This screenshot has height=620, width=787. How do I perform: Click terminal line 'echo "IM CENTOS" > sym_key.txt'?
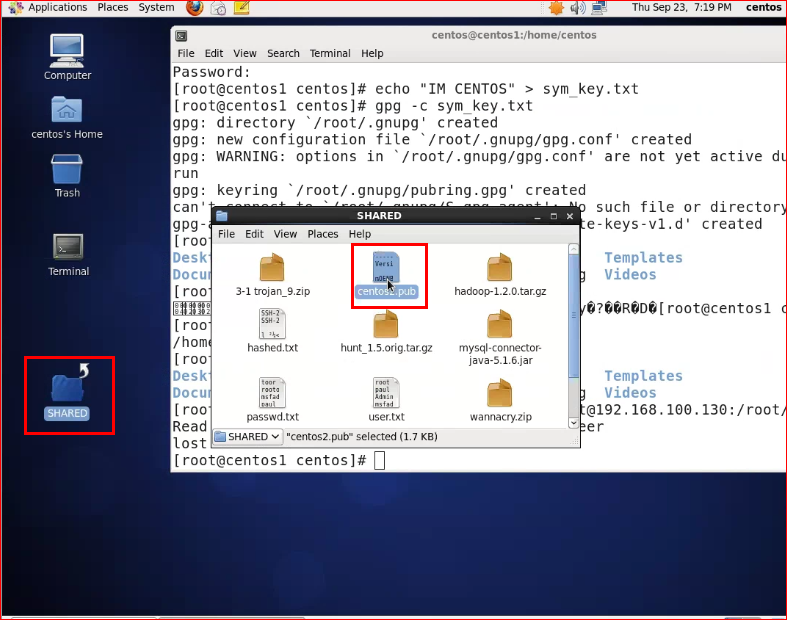pyautogui.click(x=507, y=89)
